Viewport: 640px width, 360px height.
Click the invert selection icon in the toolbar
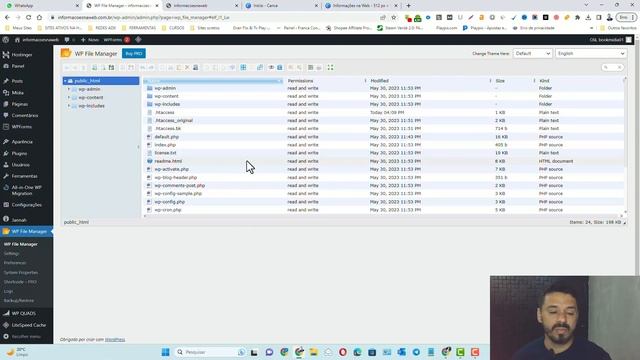260,67
